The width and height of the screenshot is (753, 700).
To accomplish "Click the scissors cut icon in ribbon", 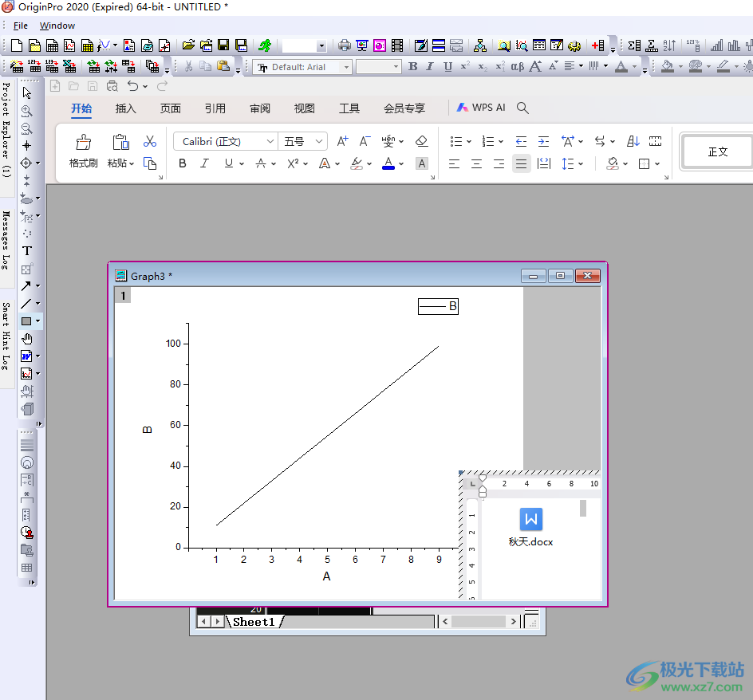I will click(x=150, y=141).
